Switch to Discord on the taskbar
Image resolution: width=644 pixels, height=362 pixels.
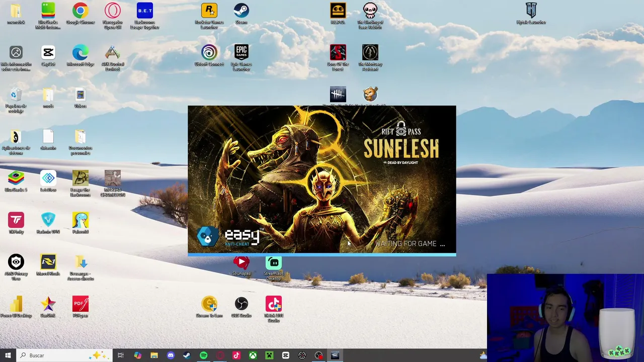point(171,355)
